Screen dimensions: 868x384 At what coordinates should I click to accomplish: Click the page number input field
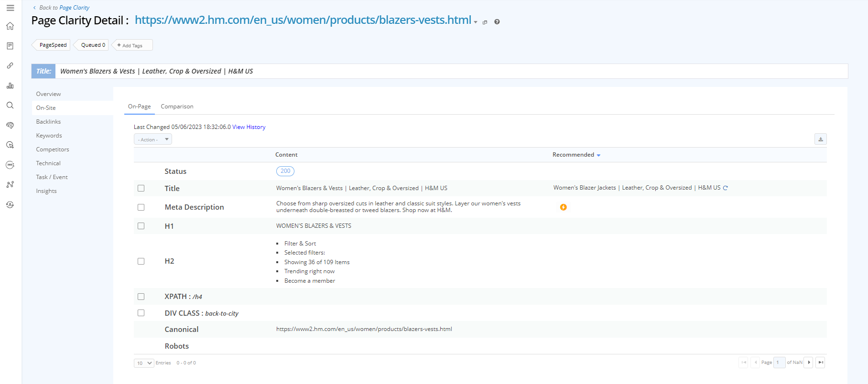click(779, 363)
